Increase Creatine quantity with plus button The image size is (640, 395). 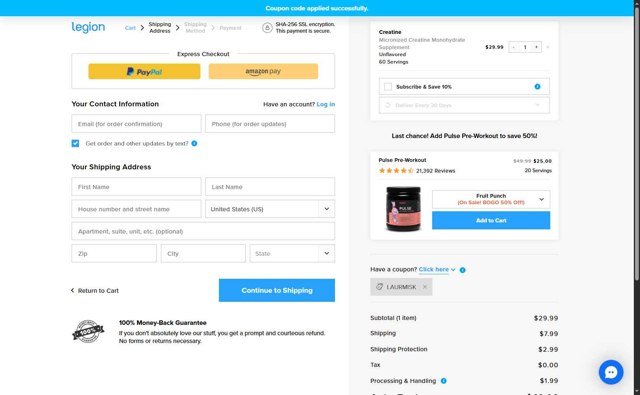tap(536, 47)
